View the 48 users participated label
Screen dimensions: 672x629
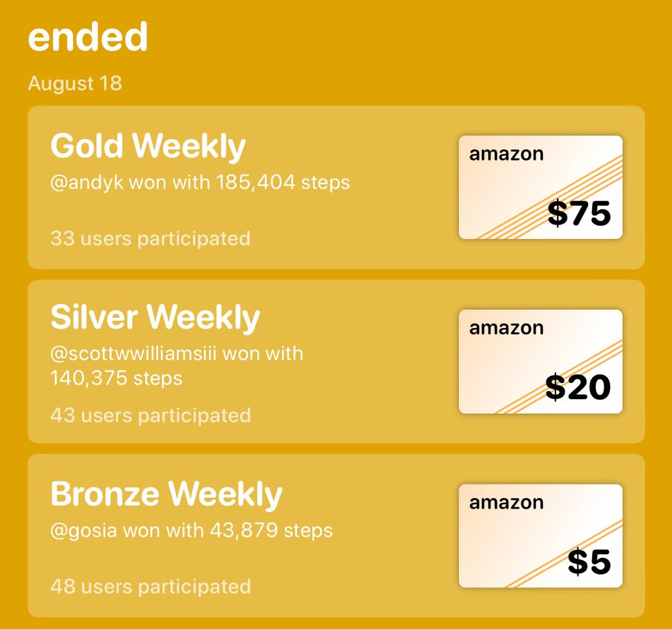coord(151,586)
